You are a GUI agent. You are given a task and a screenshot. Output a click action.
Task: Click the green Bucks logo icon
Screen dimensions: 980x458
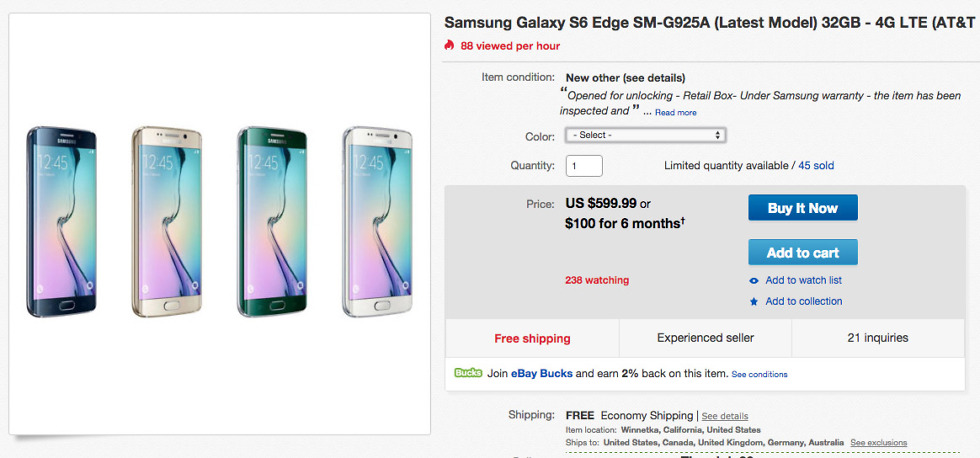468,373
